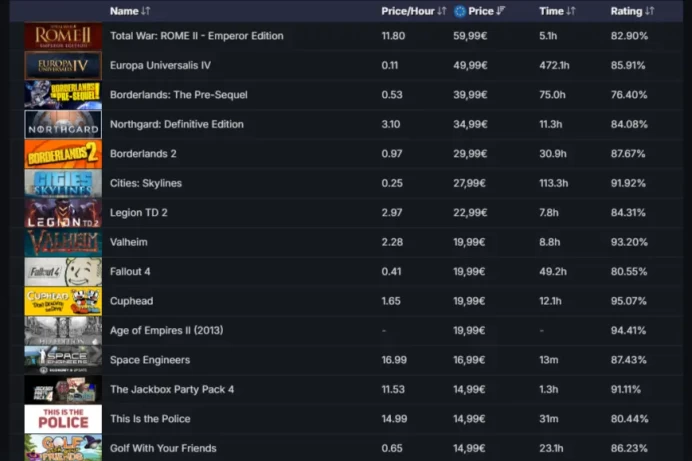Select Borderlands: The Pre-Sequel title

click(179, 95)
